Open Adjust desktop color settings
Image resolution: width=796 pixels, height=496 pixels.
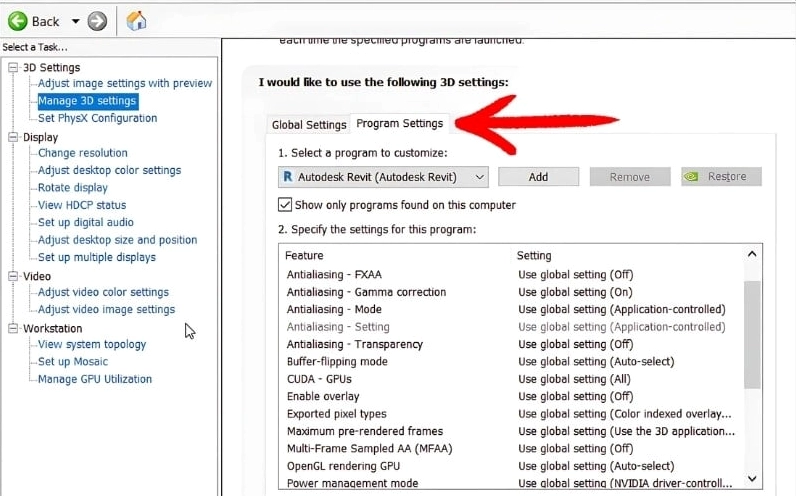(x=109, y=170)
